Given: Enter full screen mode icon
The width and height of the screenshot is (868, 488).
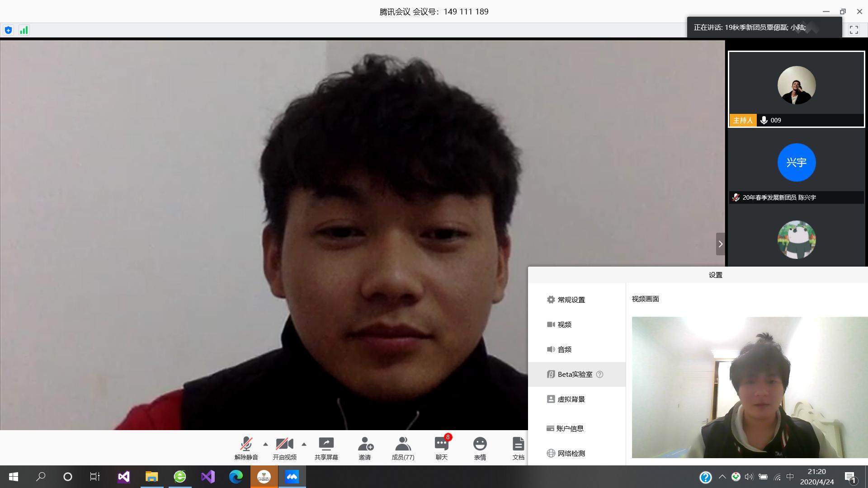Looking at the screenshot, I should (854, 30).
